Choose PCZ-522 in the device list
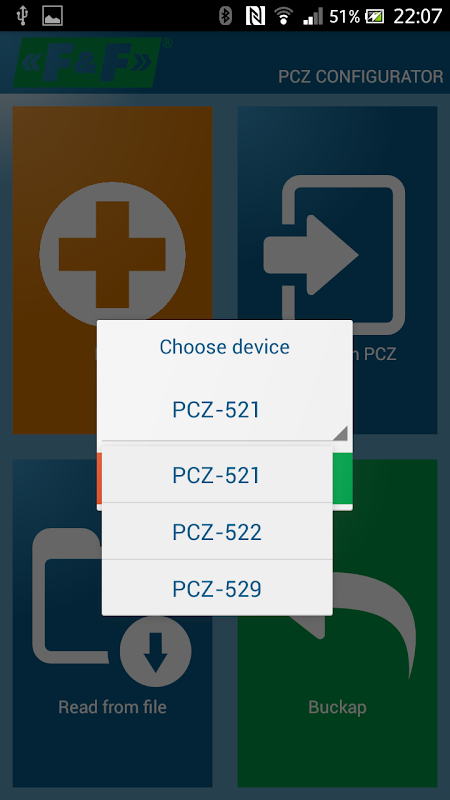 tap(217, 532)
